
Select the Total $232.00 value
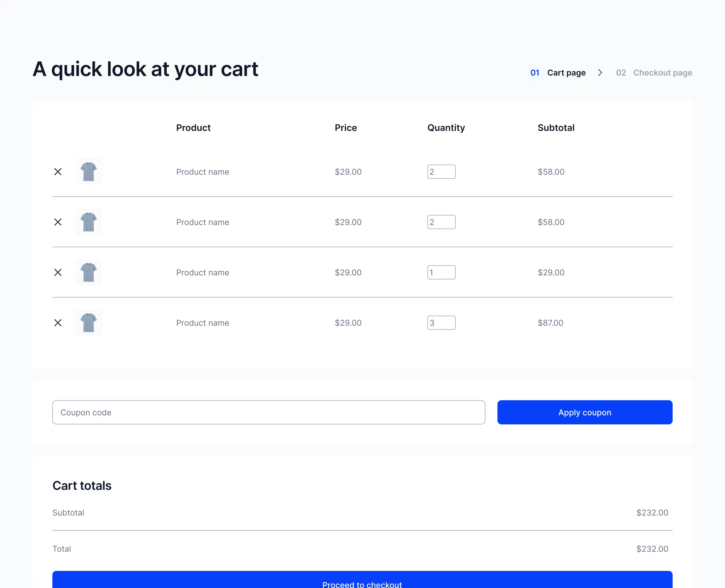pos(652,549)
